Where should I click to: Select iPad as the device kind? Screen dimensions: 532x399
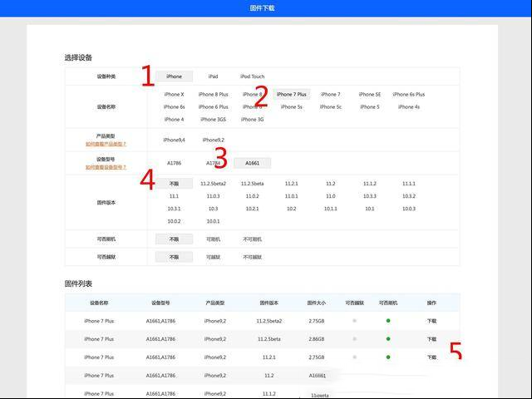point(213,76)
